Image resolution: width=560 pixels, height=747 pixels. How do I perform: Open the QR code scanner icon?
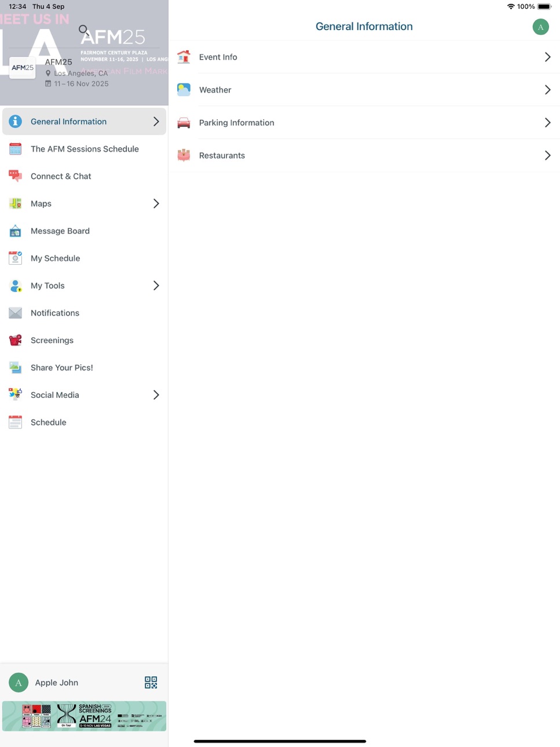151,683
